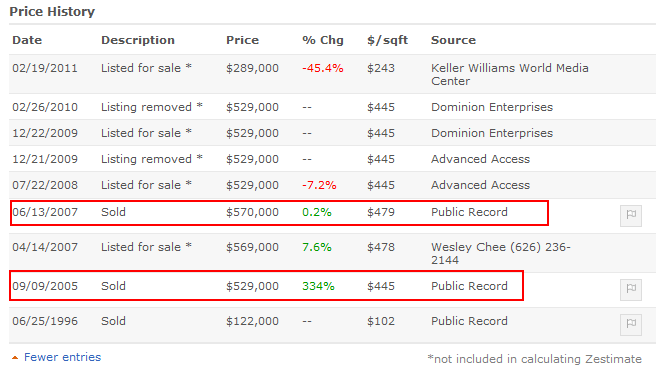Click Keller Williams World Media Center source
Image resolution: width=656 pixels, height=370 pixels.
pyautogui.click(x=510, y=75)
